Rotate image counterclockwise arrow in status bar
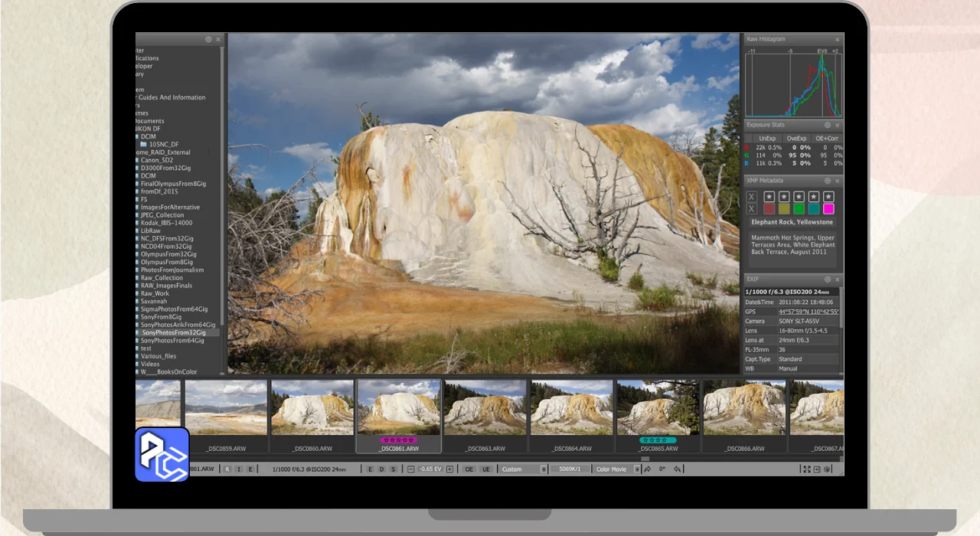 coord(678,469)
